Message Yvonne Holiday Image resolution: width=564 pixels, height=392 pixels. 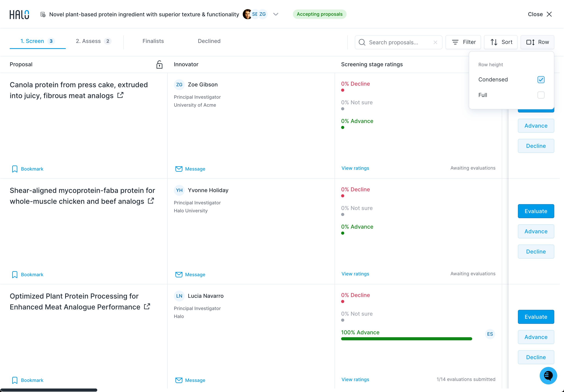pyautogui.click(x=190, y=274)
